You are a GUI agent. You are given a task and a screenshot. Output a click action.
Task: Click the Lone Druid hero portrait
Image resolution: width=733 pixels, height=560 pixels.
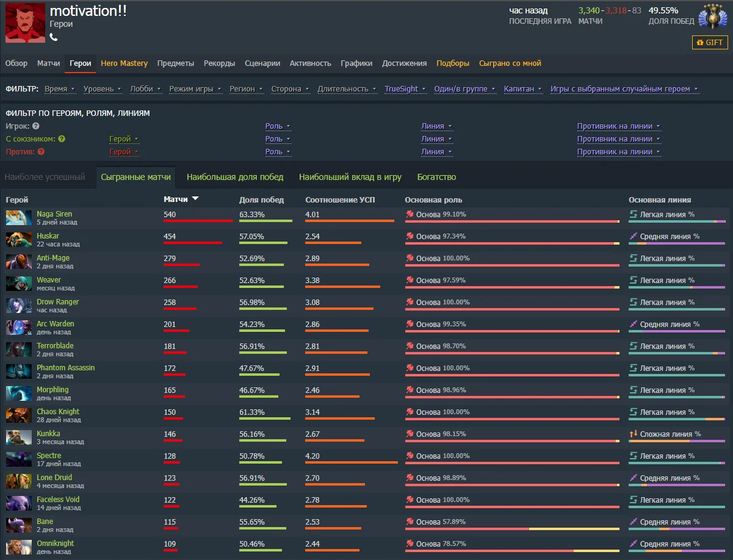[x=18, y=481]
